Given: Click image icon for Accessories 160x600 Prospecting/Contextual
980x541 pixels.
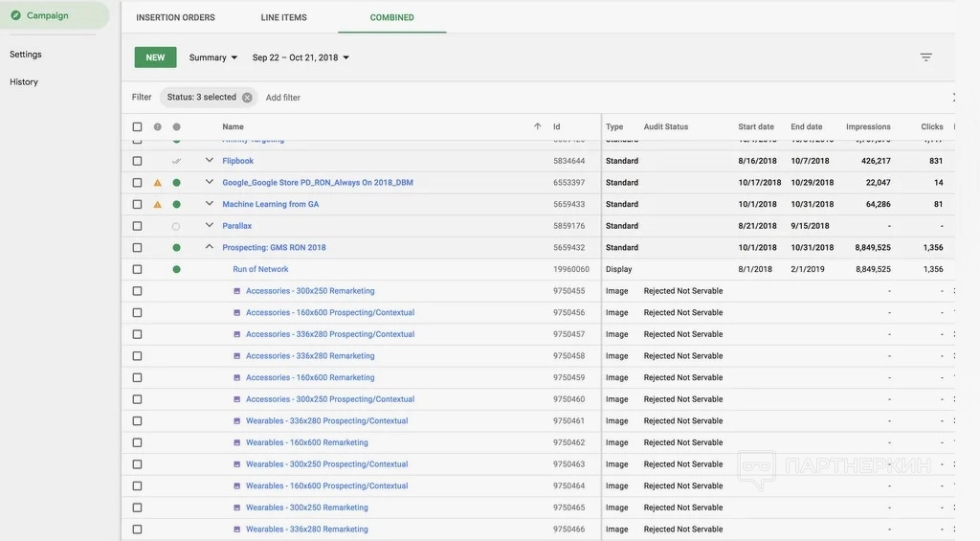Looking at the screenshot, I should [x=237, y=313].
